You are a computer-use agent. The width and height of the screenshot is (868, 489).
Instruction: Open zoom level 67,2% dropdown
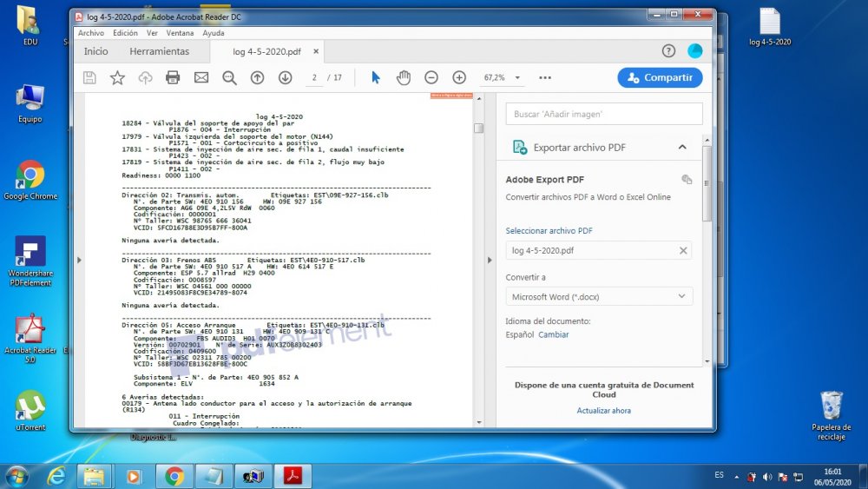[517, 77]
